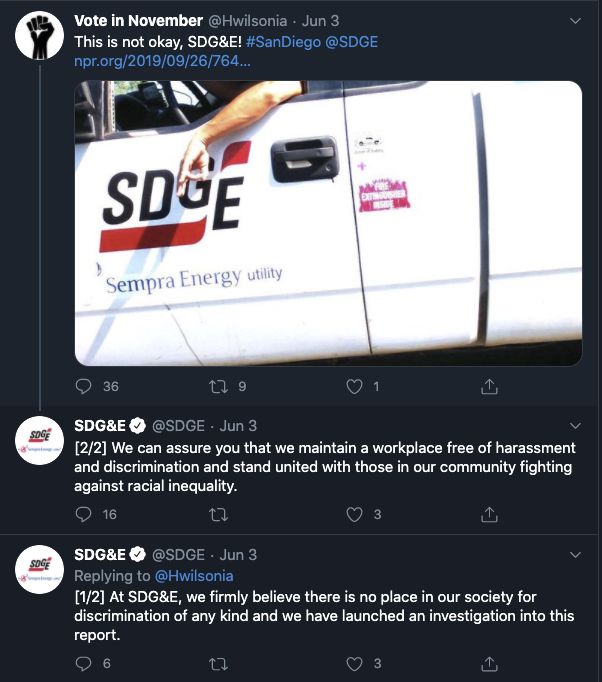Follow the #SanDiego hashtag link
This screenshot has height=682, width=602.
point(283,42)
